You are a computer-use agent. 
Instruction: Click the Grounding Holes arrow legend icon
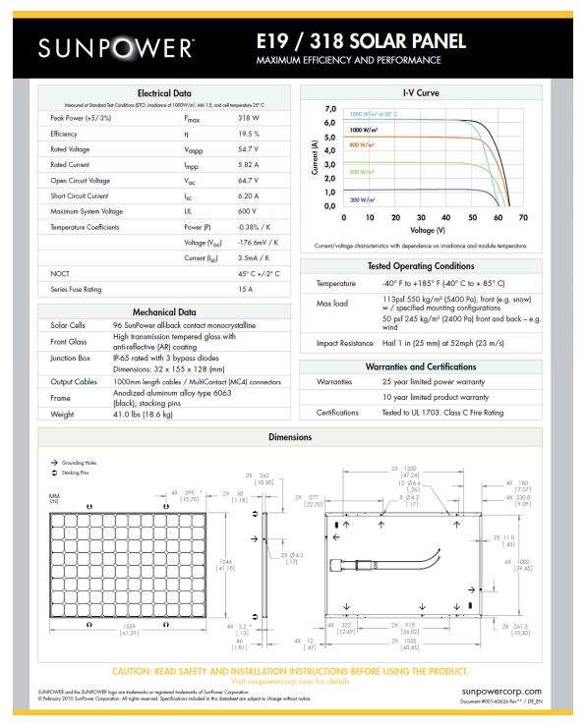click(54, 463)
